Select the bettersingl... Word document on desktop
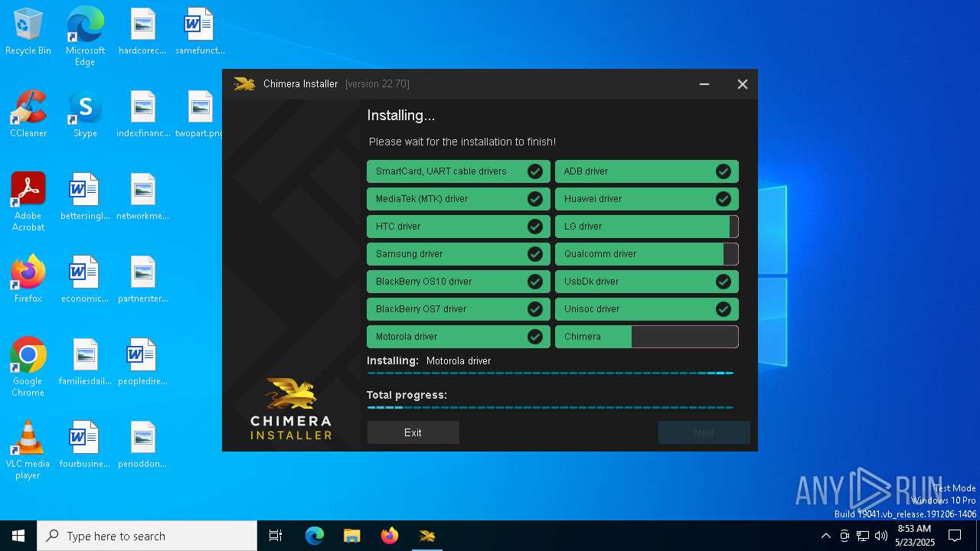 click(85, 197)
